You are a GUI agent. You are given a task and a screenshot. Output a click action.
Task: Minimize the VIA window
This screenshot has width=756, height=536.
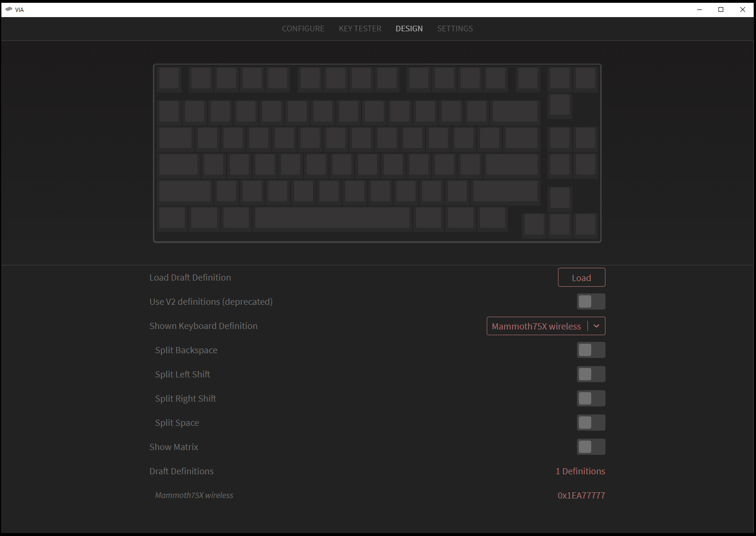click(699, 9)
